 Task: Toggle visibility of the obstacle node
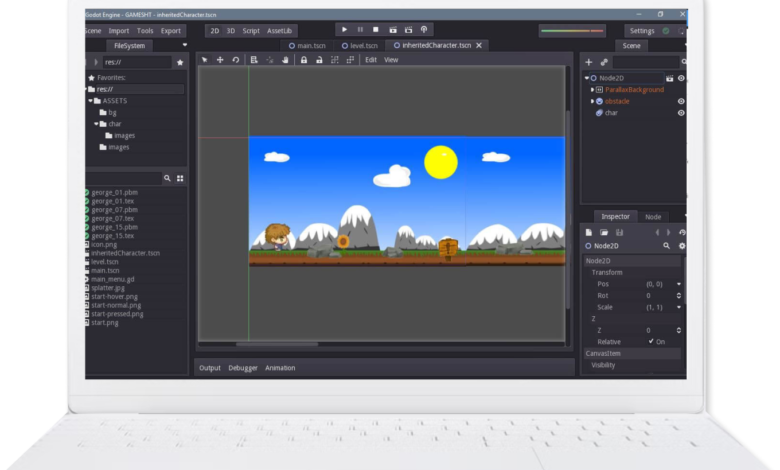[681, 101]
